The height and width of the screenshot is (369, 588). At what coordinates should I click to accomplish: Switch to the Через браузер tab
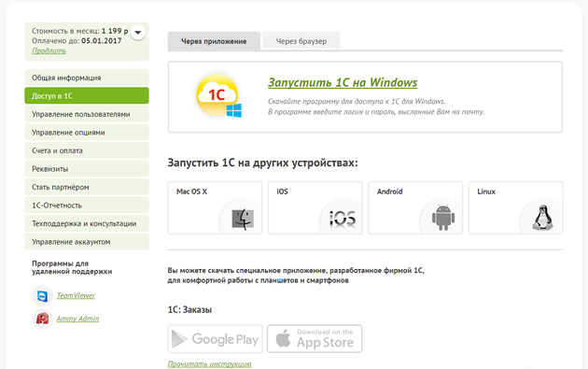coord(301,41)
